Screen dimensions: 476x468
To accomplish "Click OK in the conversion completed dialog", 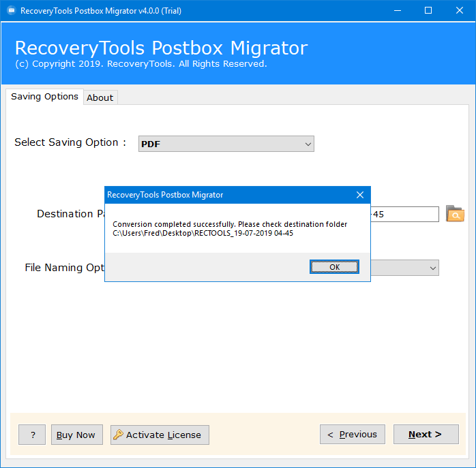I will 334,266.
